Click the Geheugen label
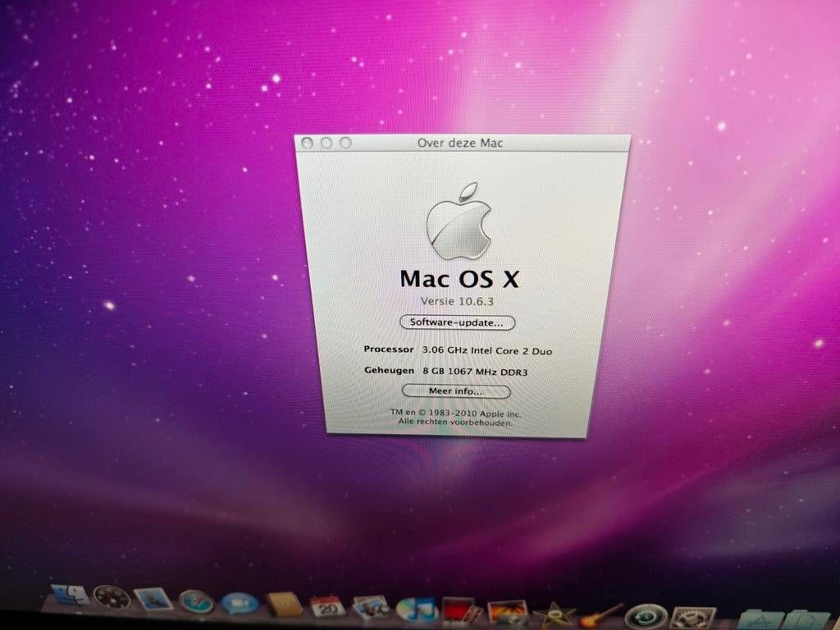This screenshot has width=840, height=630. click(389, 370)
